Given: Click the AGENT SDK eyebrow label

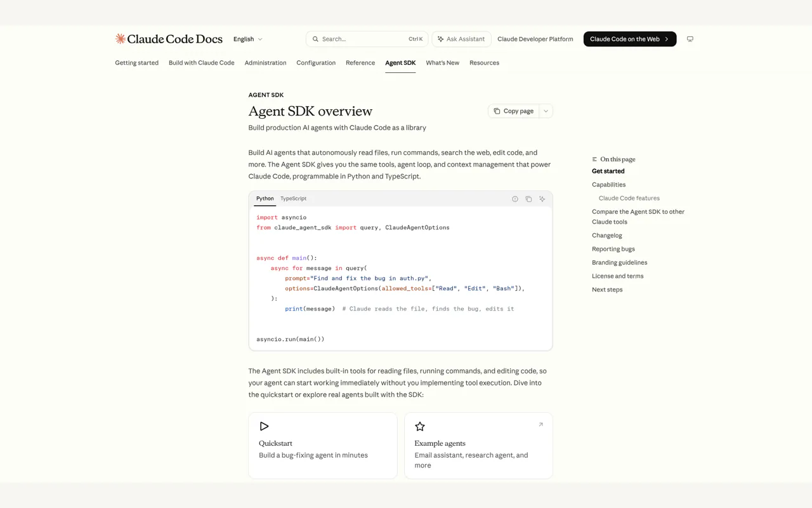Looking at the screenshot, I should coord(266,95).
